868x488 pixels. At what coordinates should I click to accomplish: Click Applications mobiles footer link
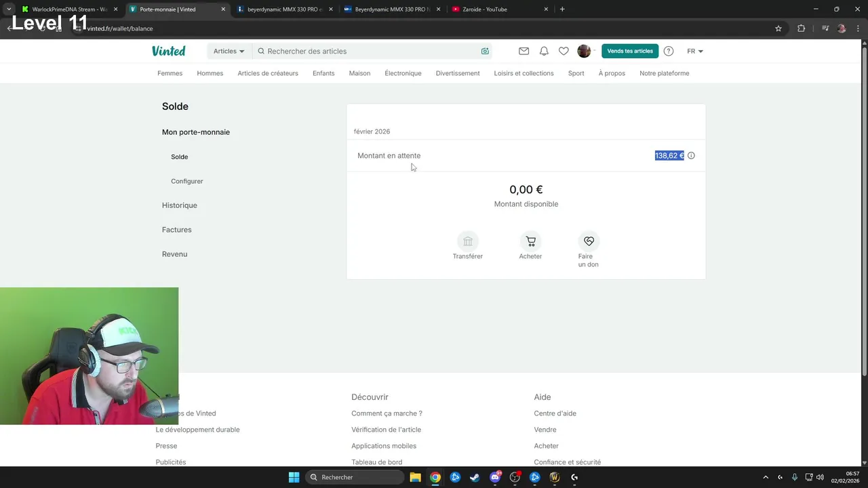(384, 446)
